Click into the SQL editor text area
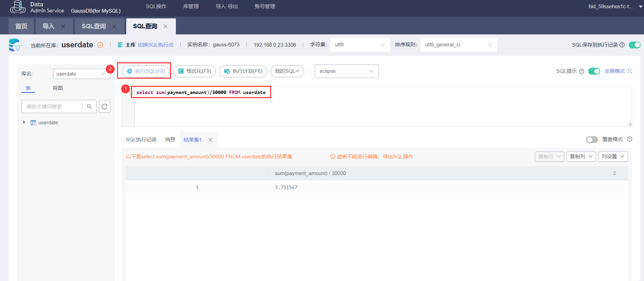The image size is (644, 281). (x=383, y=107)
